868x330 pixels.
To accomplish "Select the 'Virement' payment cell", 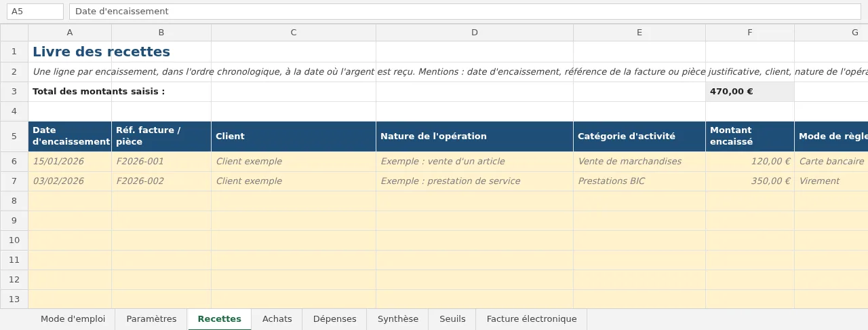I will coord(831,181).
